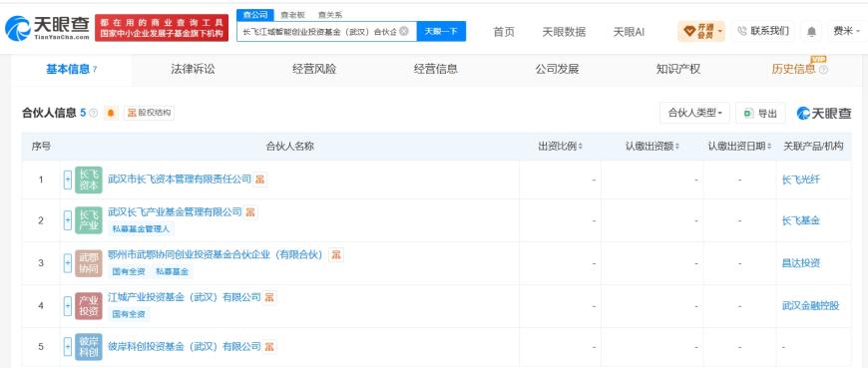
Task: Click the help icon beside 合伙人信息 count
Action: (x=93, y=113)
